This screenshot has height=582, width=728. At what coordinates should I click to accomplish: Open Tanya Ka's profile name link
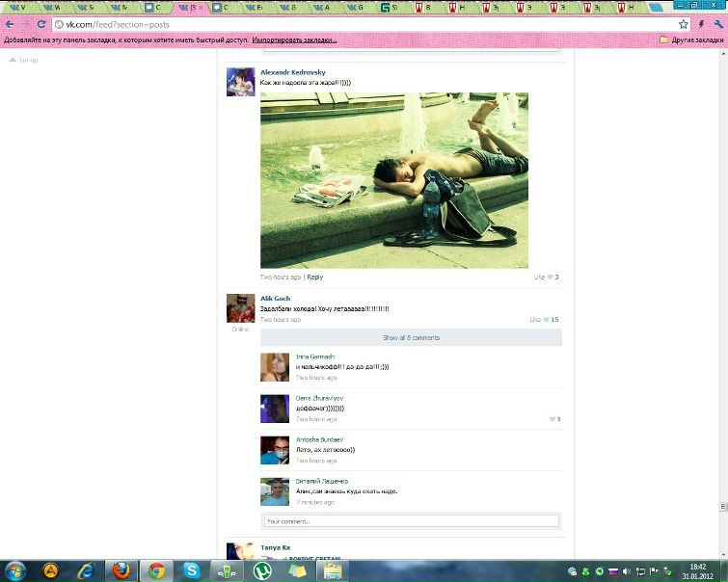[276, 547]
